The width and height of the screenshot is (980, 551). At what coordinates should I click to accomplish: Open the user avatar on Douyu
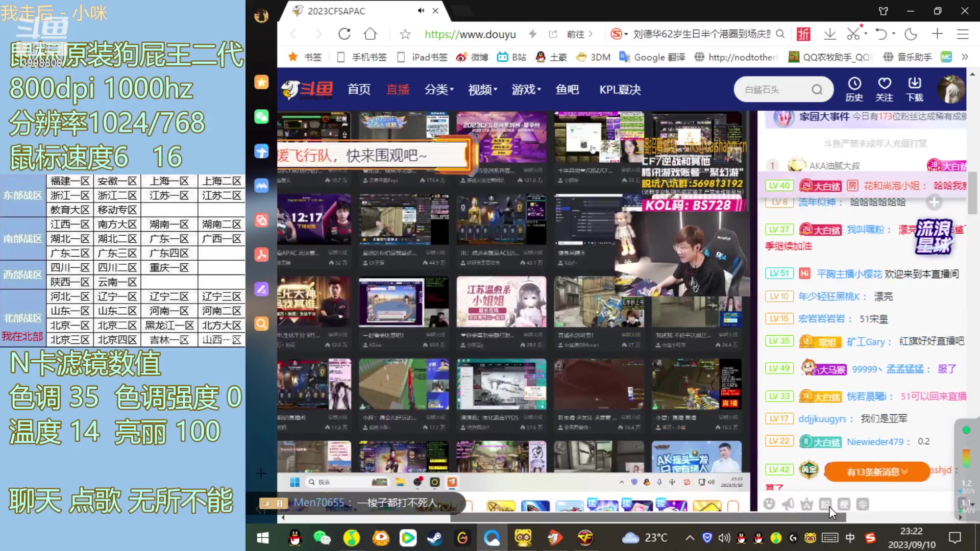(950, 89)
